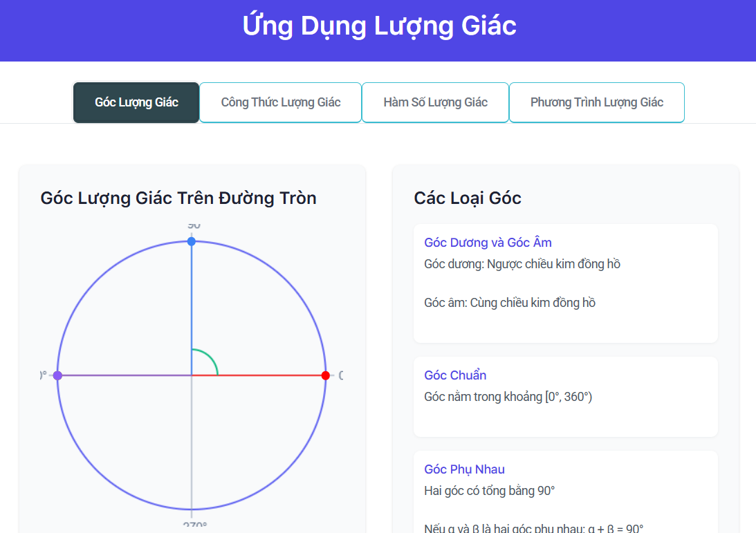Select the Hàm Số Lượng Giác tab
This screenshot has height=533, width=756.
pyautogui.click(x=435, y=102)
